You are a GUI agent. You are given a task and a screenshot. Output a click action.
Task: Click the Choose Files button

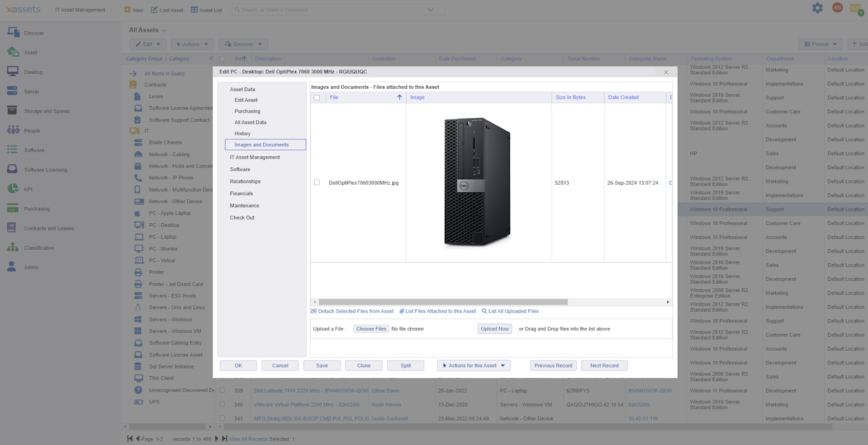(x=371, y=329)
